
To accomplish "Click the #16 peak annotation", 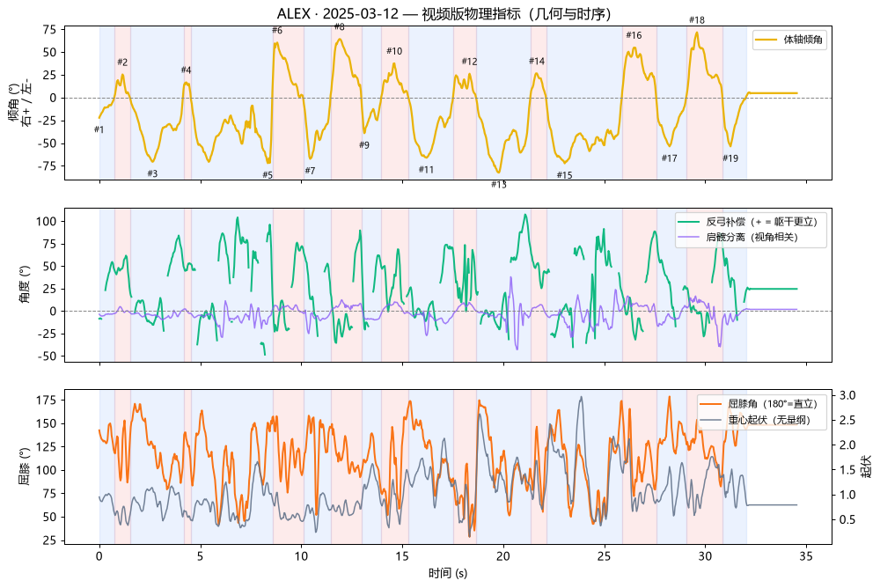I will click(x=634, y=35).
